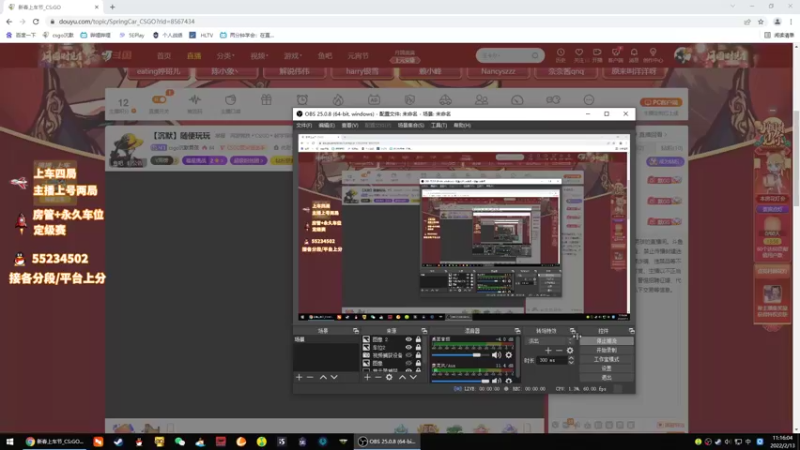Click the gift box icon in Douyu toolbar
Image resolution: width=800 pixels, height=450 pixels.
tap(266, 100)
